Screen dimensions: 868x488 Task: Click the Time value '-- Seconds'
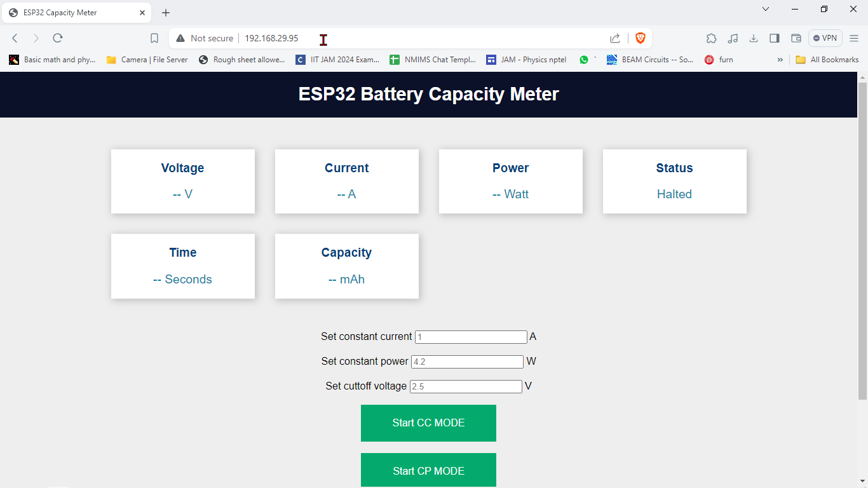(x=183, y=280)
